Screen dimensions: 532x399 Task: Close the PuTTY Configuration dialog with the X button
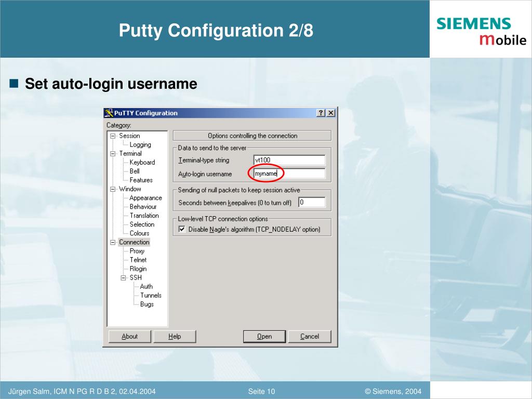(x=331, y=113)
